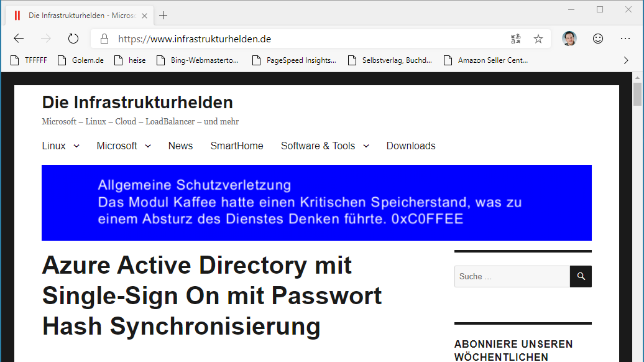This screenshot has width=644, height=362.
Task: Click the lock site-info icon
Action: (x=104, y=39)
